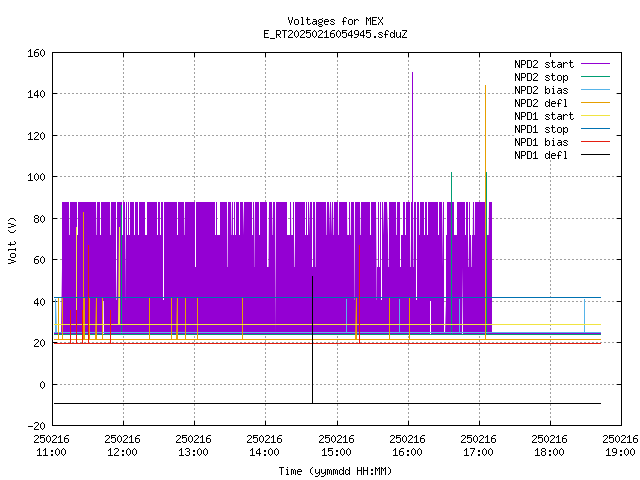Viewport: 640px width, 480px height.
Task: Click the x-axis tick label 14:00
Action: coord(264,452)
